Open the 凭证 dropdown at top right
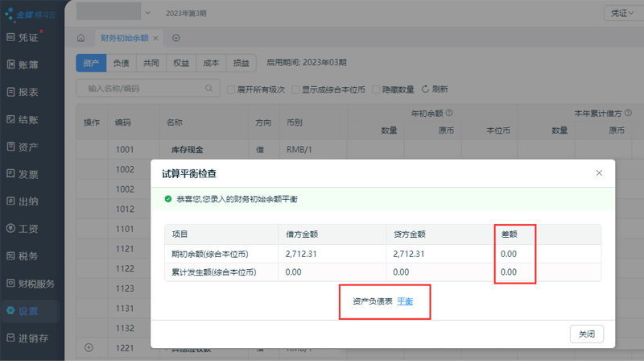The image size is (644, 361). (x=622, y=13)
